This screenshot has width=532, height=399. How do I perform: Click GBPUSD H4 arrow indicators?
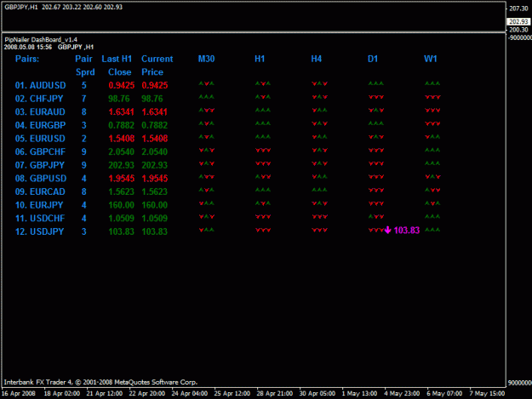click(x=319, y=177)
